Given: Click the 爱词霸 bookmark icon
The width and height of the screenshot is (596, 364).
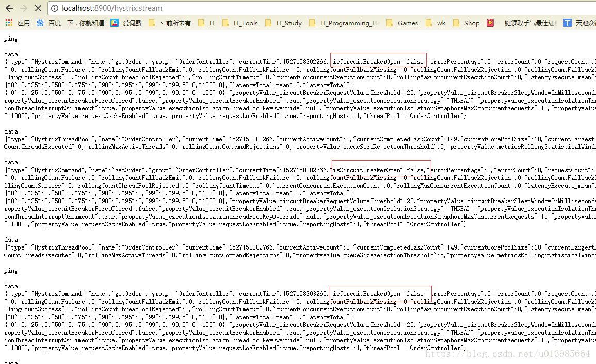Looking at the screenshot, I should (115, 23).
